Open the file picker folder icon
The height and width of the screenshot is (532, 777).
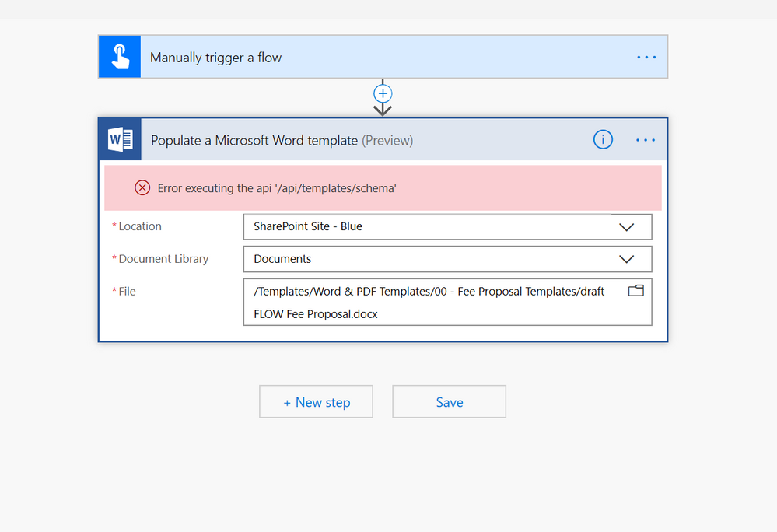[x=635, y=291]
